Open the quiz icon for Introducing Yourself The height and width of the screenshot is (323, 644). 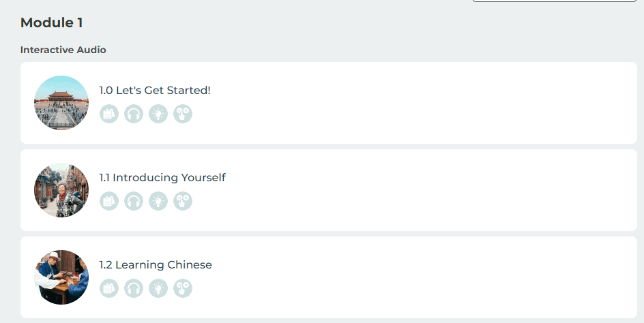click(183, 201)
